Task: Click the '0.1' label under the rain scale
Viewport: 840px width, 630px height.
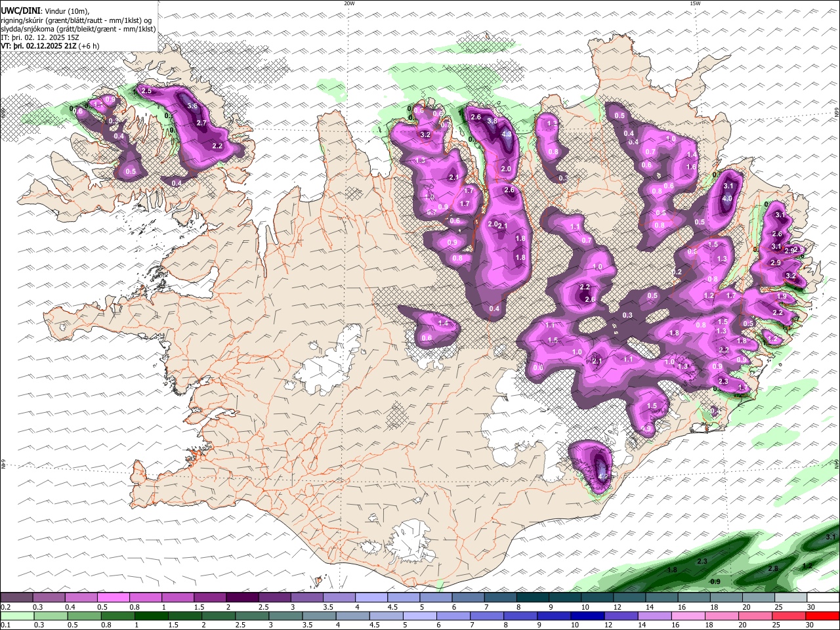Action: pyautogui.click(x=6, y=625)
